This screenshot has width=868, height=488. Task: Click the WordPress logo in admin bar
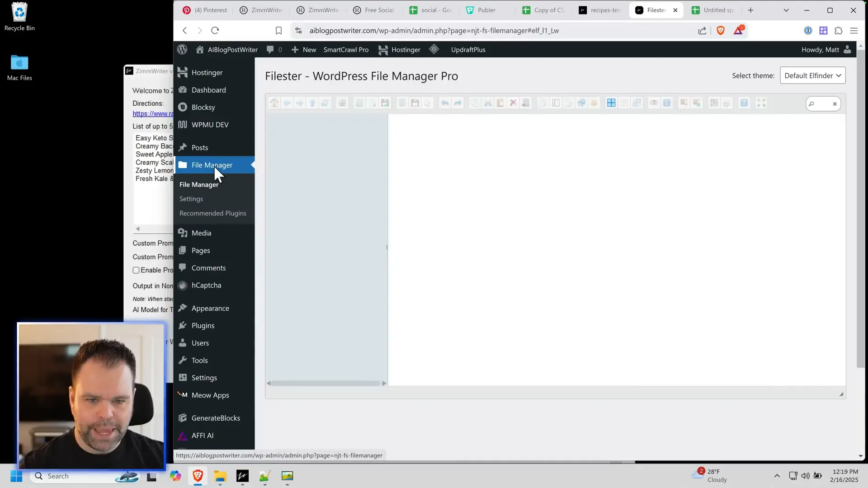click(x=182, y=50)
